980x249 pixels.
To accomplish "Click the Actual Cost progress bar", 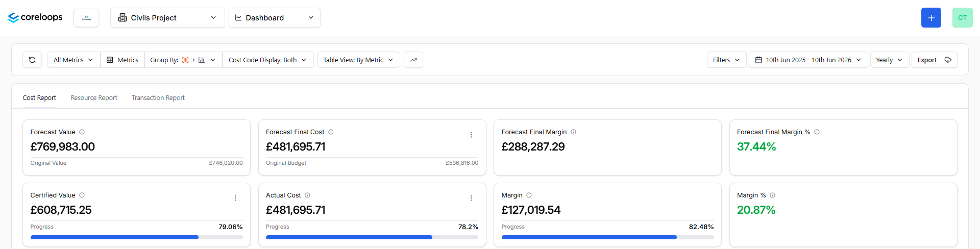I will coord(372,237).
